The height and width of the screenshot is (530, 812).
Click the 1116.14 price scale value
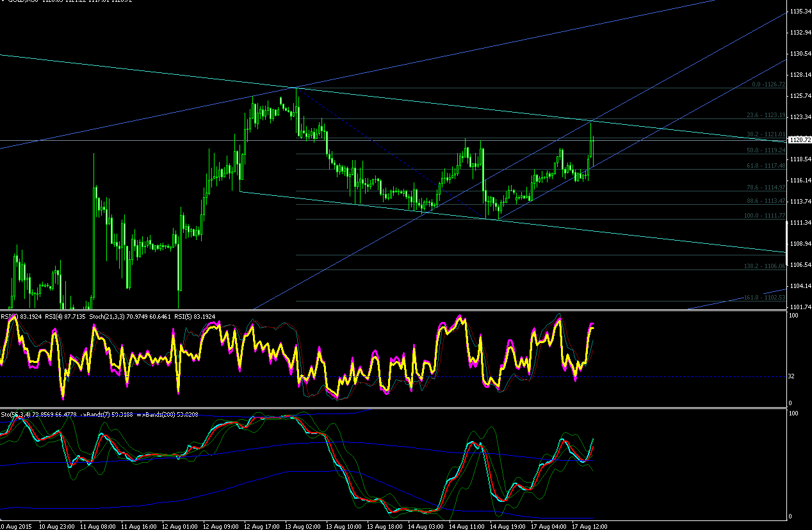tap(801, 180)
